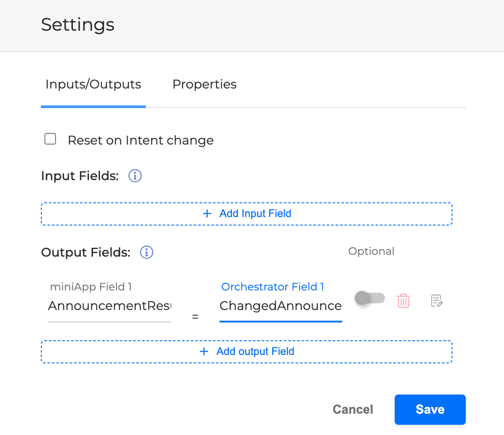
Task: Click the Settings dialog title
Action: click(78, 24)
